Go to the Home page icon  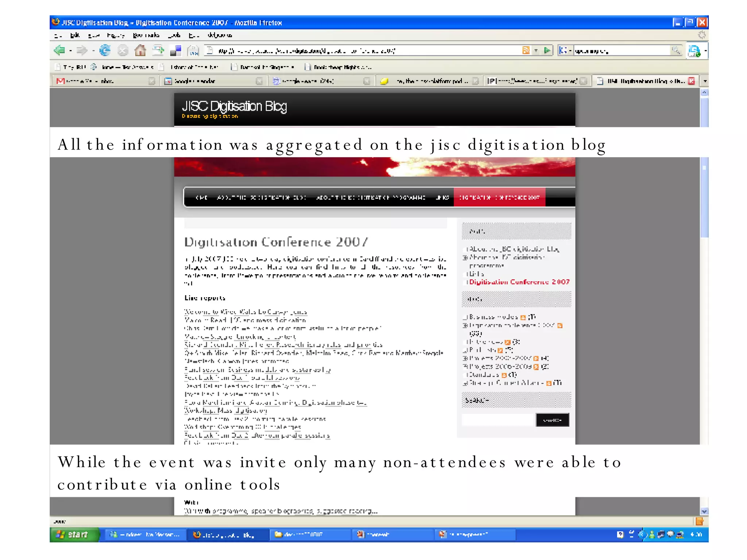140,50
